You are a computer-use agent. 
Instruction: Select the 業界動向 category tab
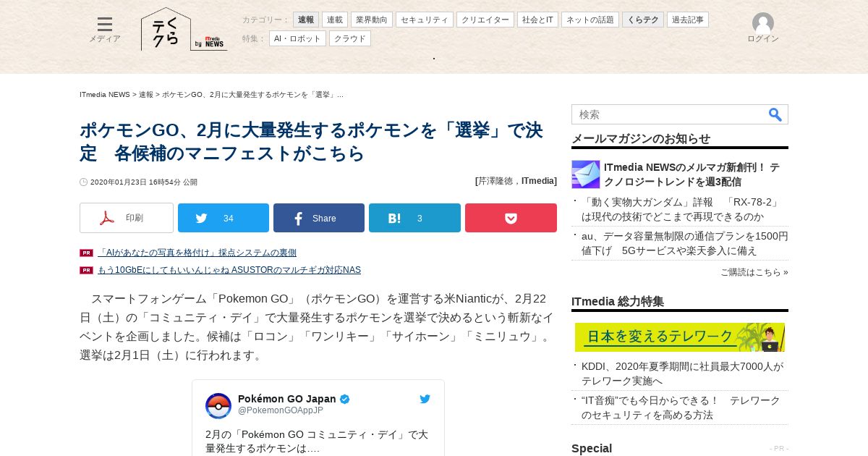tap(372, 20)
